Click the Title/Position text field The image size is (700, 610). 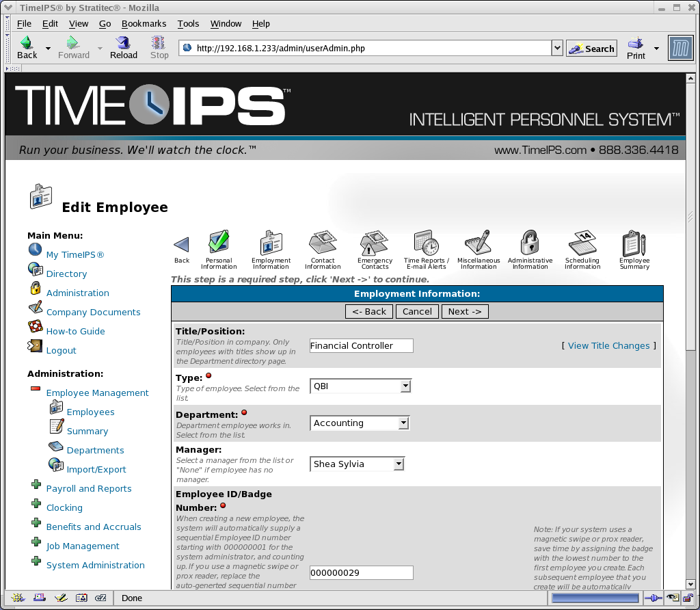[x=362, y=345]
